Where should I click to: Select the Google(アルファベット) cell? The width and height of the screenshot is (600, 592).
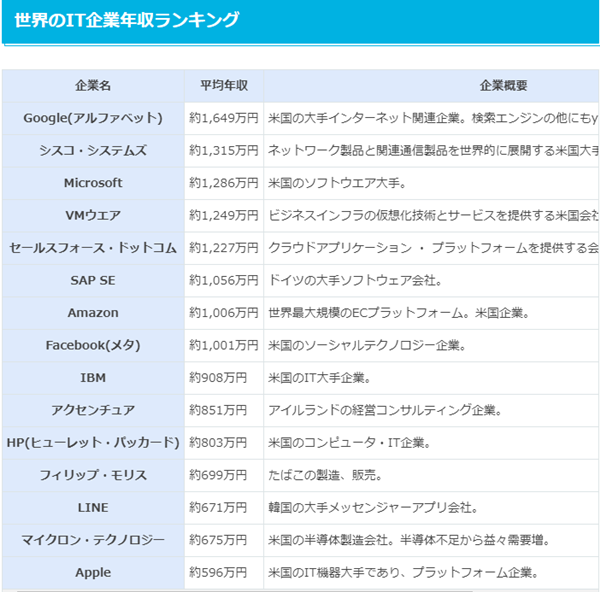[x=93, y=118]
